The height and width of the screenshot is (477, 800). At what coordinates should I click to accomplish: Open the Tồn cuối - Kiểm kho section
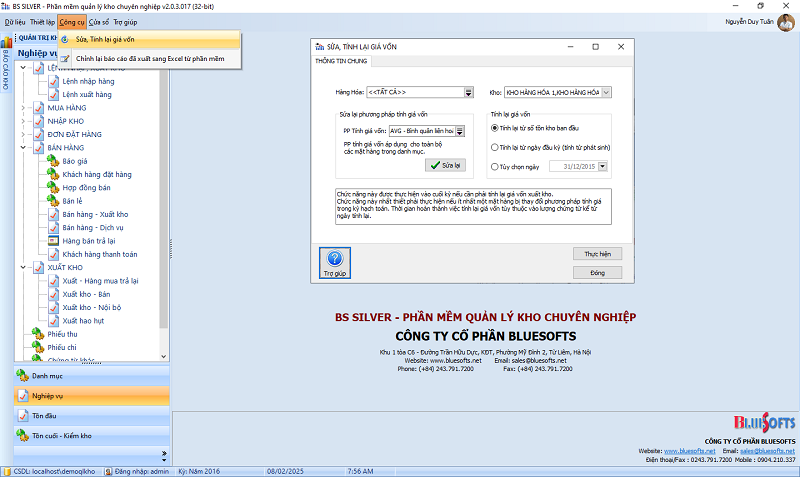pos(61,436)
